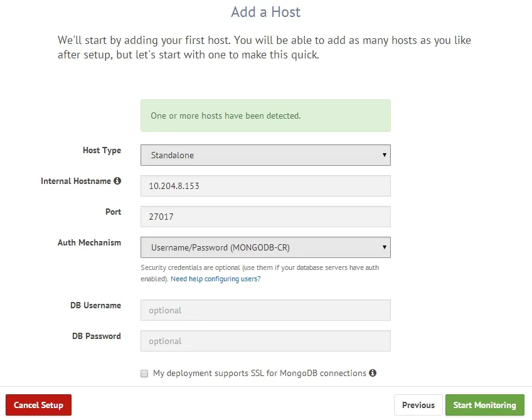Screen dimensions: 532x420
Task: Select the Host Type label
Action: [x=102, y=150]
